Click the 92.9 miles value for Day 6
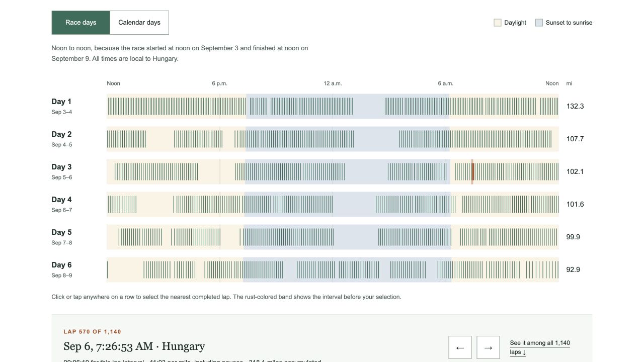This screenshot has height=362, width=644. (x=573, y=269)
